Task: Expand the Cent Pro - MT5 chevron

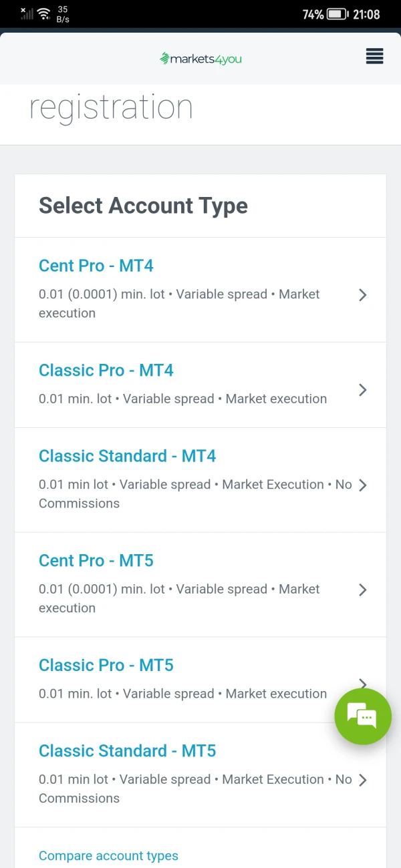Action: (363, 590)
